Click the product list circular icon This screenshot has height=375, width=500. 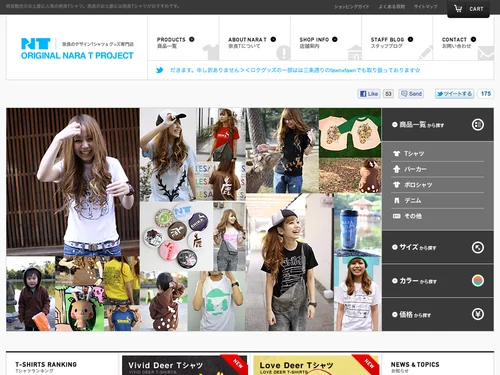pyautogui.click(x=478, y=125)
